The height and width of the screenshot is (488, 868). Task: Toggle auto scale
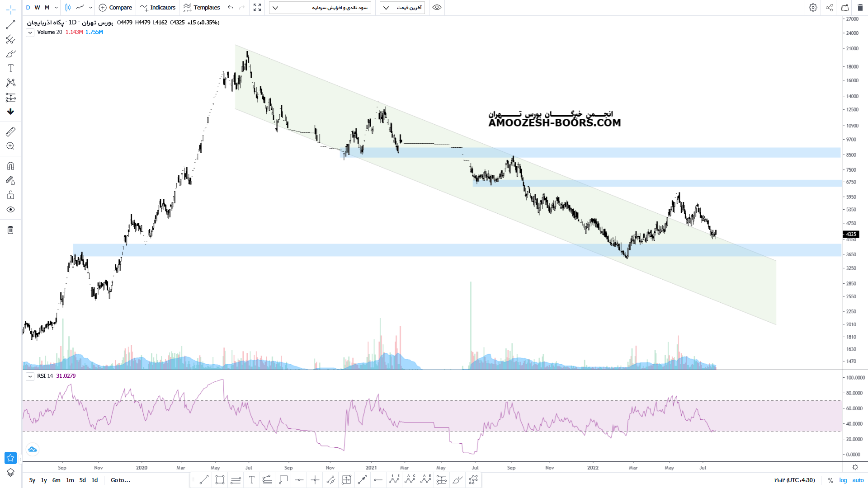coord(858,480)
